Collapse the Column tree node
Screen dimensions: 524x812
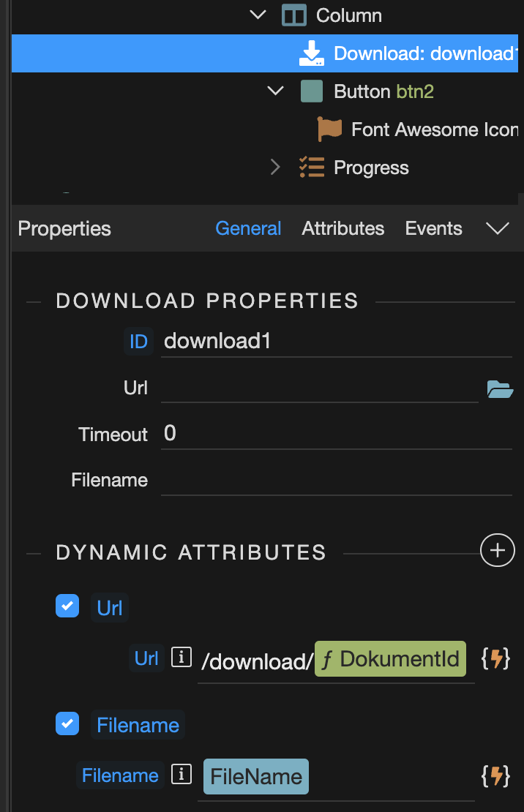click(258, 15)
